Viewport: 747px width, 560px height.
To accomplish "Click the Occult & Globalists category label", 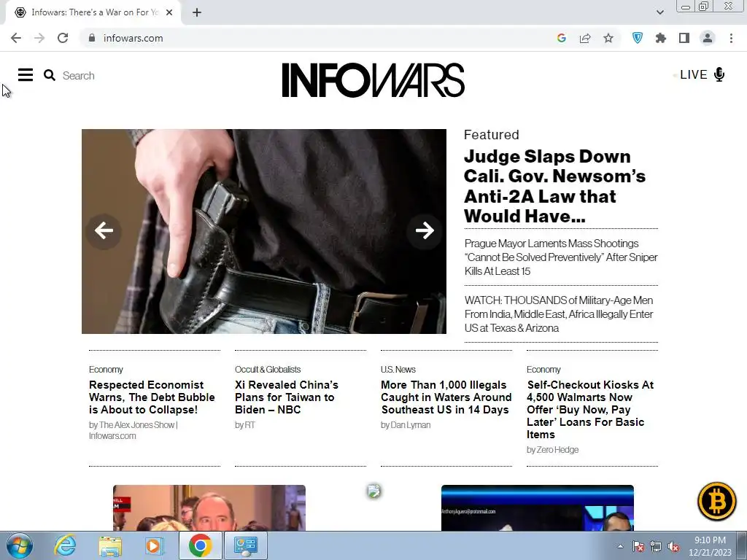I will [268, 370].
